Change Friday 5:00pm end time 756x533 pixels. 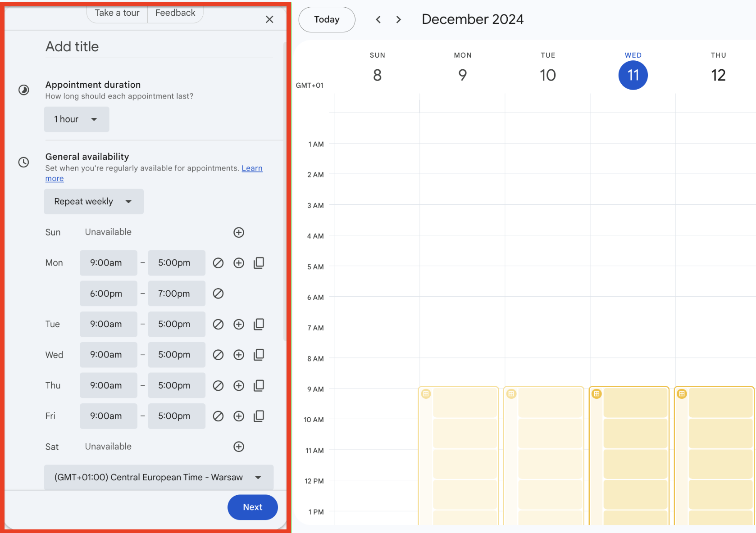[x=177, y=416]
